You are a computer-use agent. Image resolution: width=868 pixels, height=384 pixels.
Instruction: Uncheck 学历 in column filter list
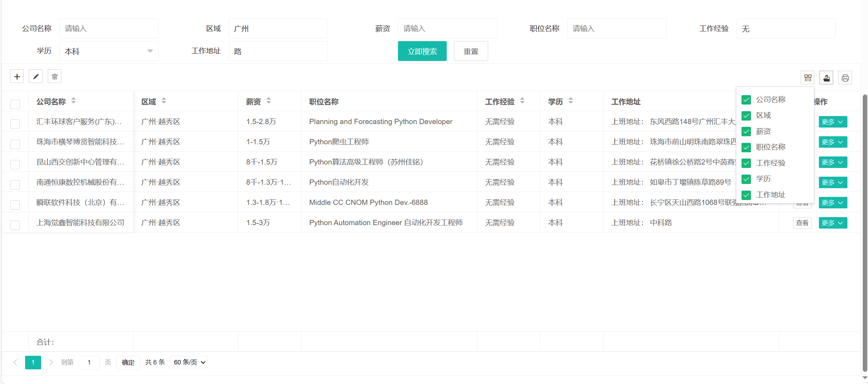pos(746,179)
